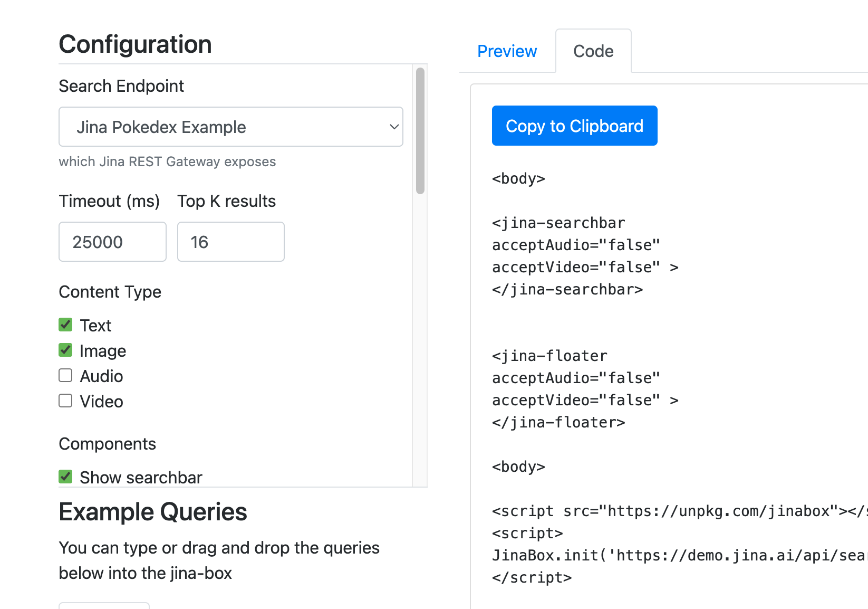Screen dimensions: 868x609
Task: Switch to the Preview tab
Action: click(507, 51)
